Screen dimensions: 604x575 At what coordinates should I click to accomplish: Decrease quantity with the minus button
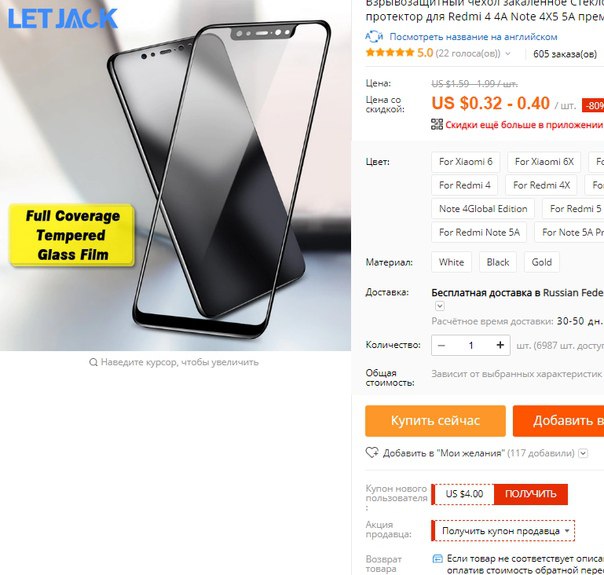[x=441, y=345]
